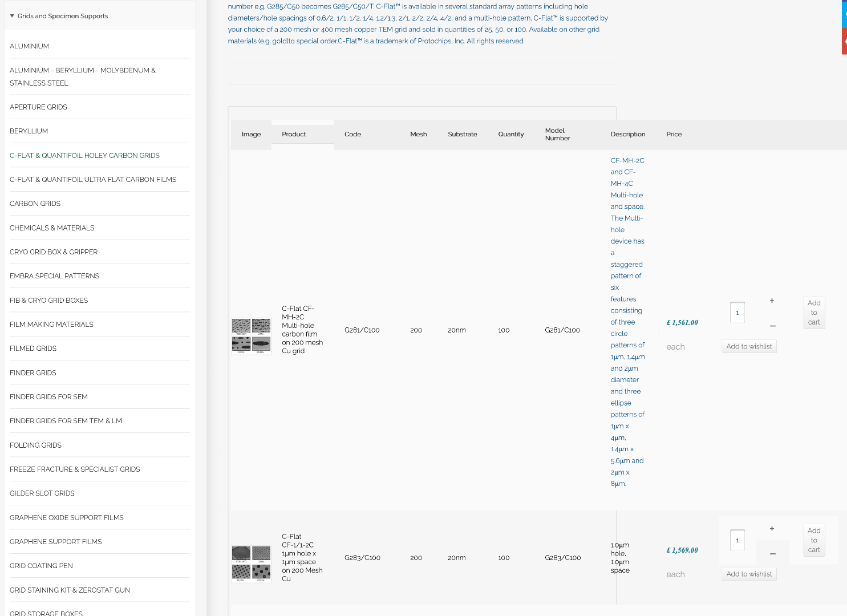Viewport: 847px width, 616px height.
Task: Select C-Flat & Quantifoil Ultra Flat Carbon Films
Action: [x=93, y=180]
